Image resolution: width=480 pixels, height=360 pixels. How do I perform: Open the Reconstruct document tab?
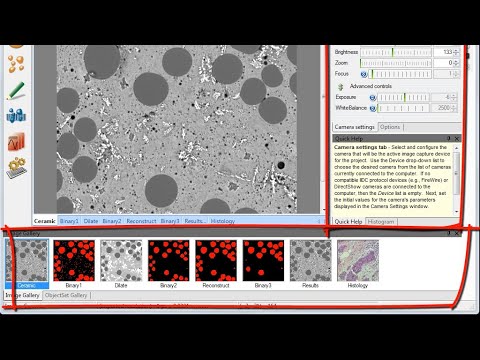141,221
